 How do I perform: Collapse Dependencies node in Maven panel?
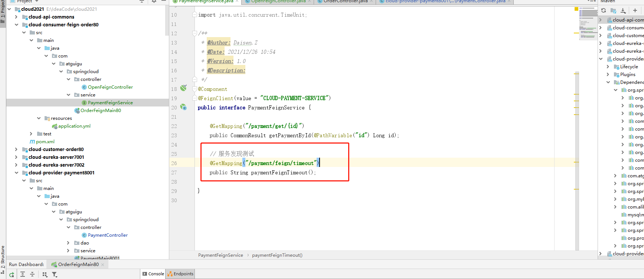[608, 82]
